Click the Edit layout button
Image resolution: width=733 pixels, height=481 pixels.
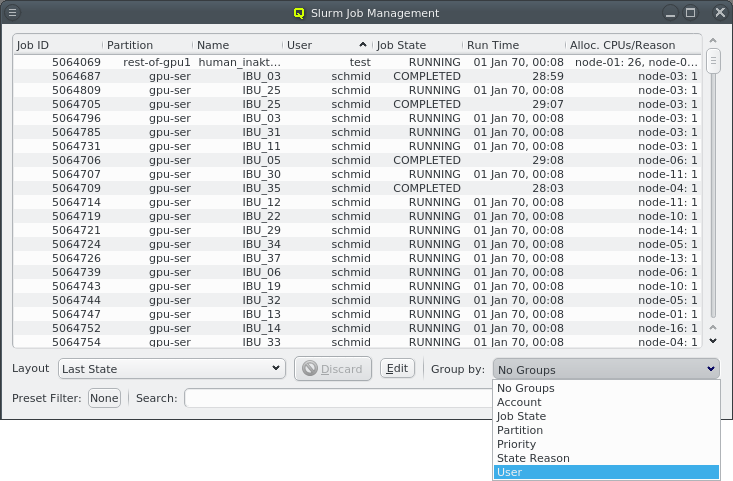tap(397, 368)
